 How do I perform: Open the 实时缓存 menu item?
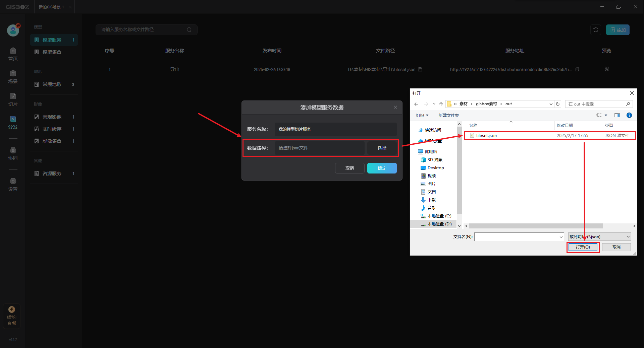[x=54, y=129]
